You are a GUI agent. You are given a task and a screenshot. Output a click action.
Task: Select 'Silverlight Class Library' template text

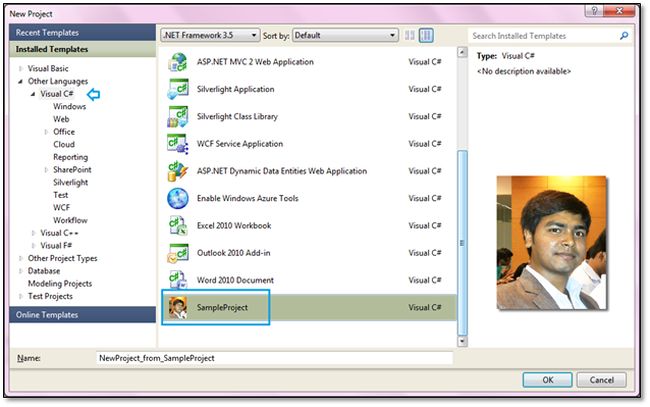237,116
